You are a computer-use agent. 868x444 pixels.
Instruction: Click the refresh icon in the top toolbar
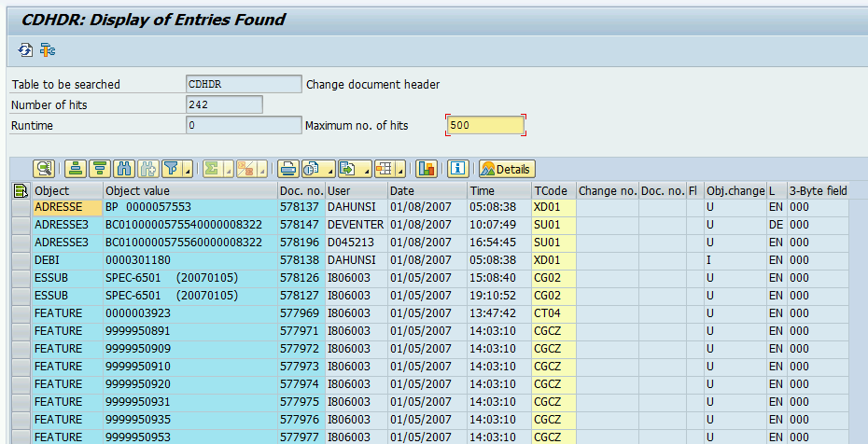pos(25,49)
